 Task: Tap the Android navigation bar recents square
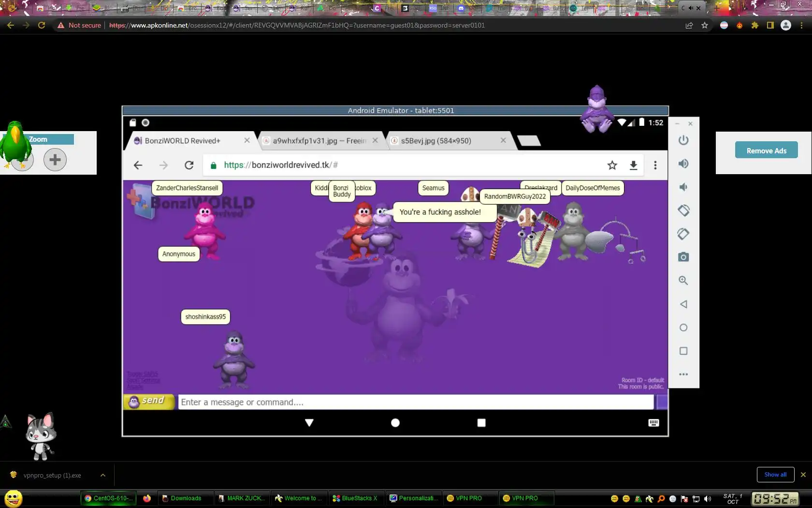(x=481, y=423)
